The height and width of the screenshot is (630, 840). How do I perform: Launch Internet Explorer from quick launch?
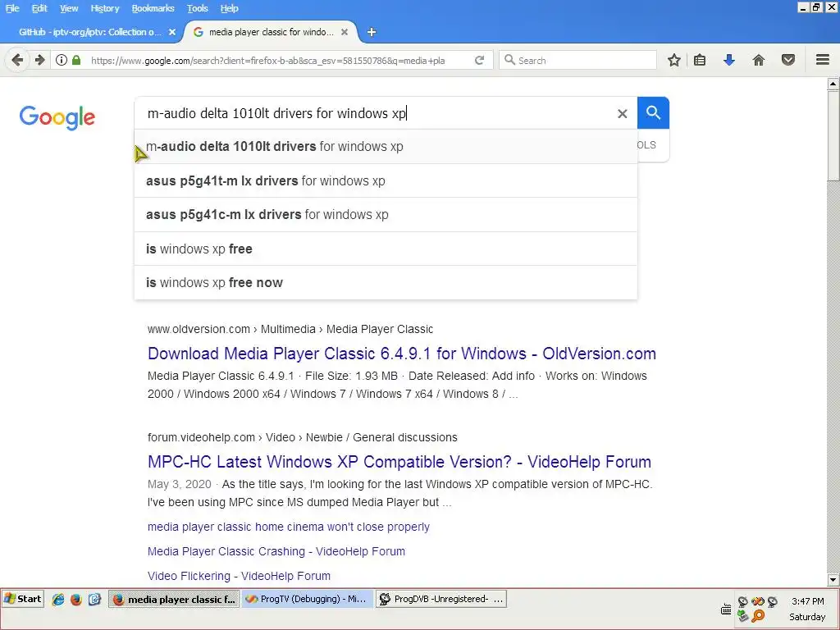pos(58,599)
